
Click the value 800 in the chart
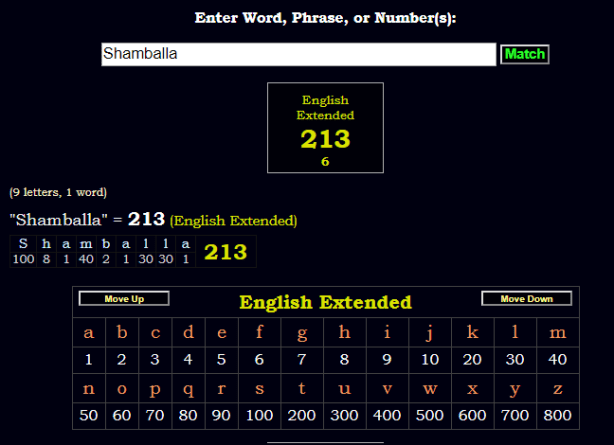tap(557, 415)
